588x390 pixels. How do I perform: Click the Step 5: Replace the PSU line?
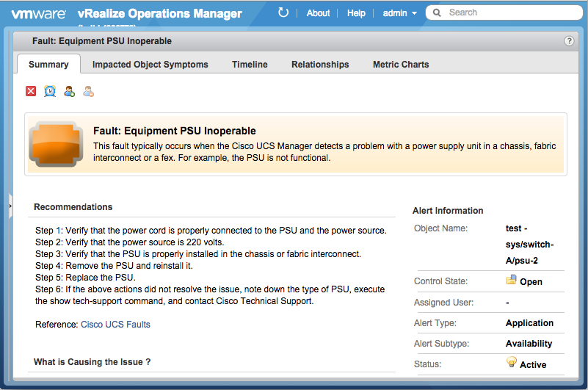pos(85,278)
